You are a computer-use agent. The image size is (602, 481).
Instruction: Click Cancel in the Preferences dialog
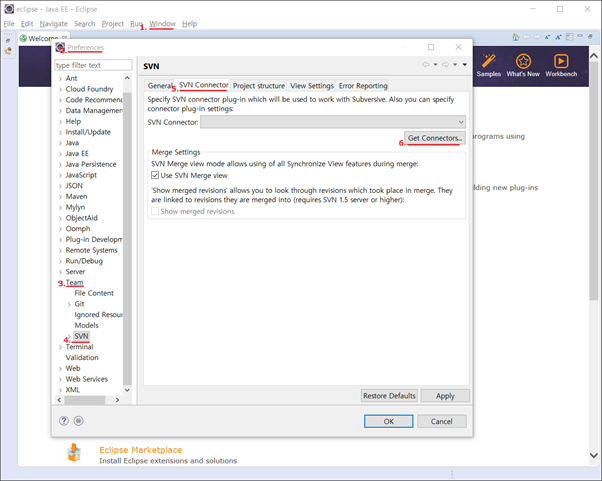[442, 421]
